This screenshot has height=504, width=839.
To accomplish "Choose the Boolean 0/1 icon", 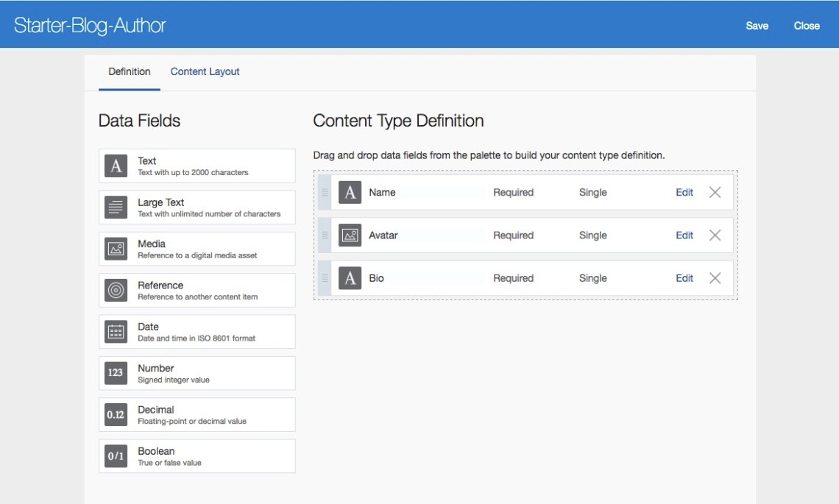I will tap(116, 456).
